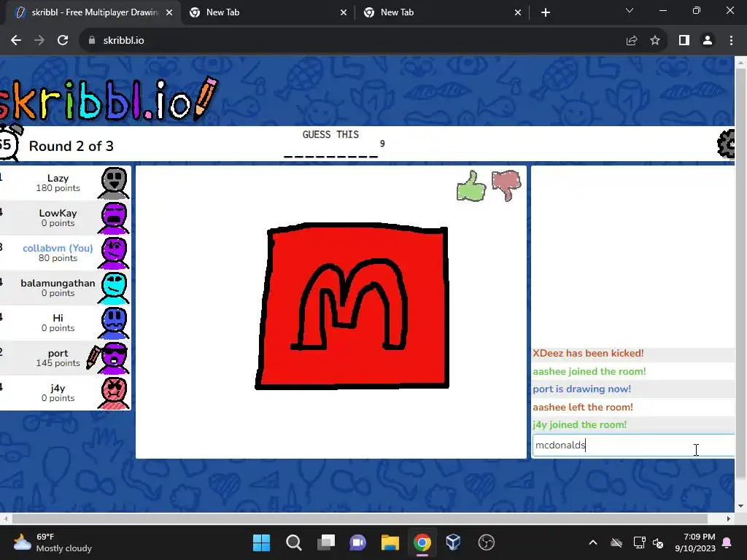747x560 pixels.
Task: Open Windows Start menu
Action: 261,542
